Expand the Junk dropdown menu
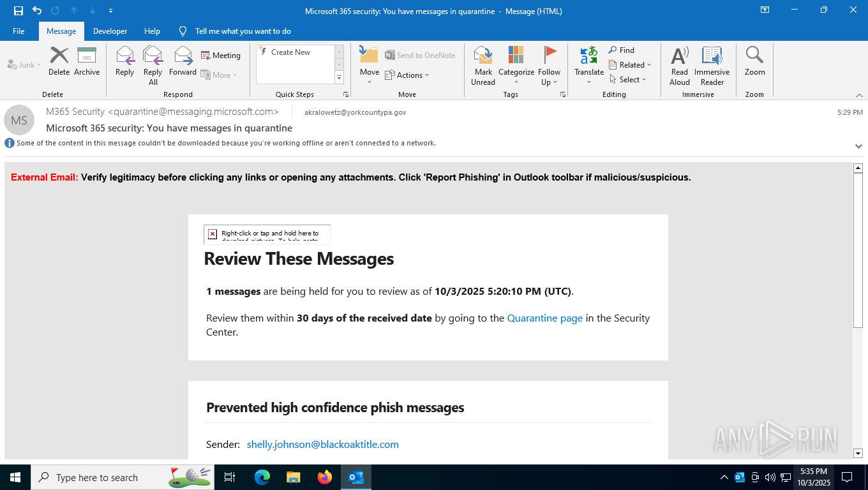This screenshot has width=868, height=490. [24, 64]
